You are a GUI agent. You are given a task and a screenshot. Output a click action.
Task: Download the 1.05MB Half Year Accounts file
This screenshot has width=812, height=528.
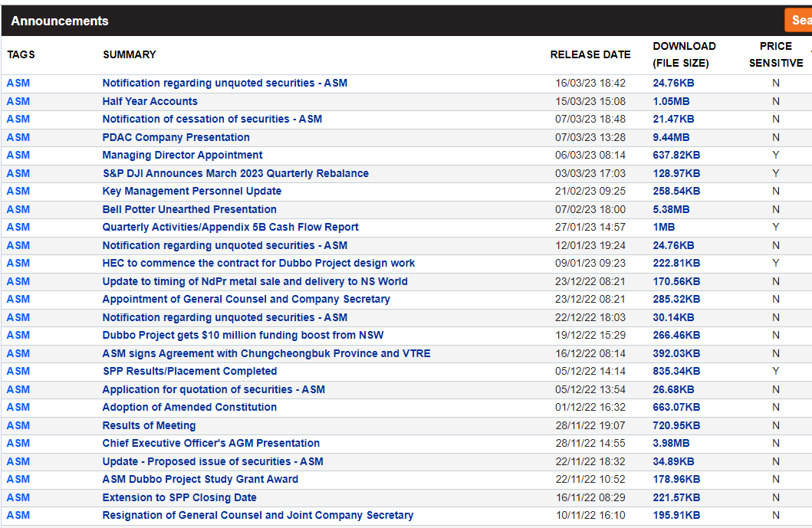coord(671,101)
